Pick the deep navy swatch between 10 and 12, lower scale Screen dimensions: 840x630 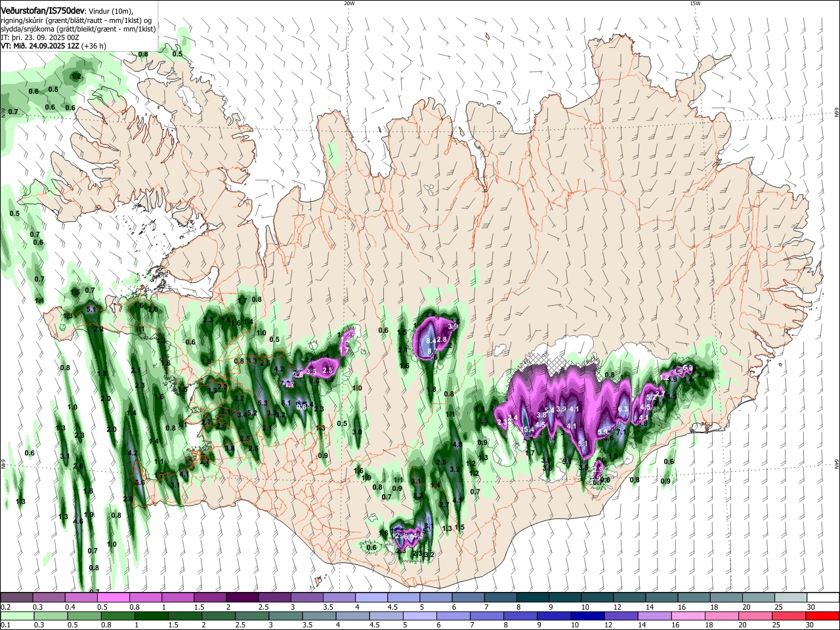tap(586, 616)
